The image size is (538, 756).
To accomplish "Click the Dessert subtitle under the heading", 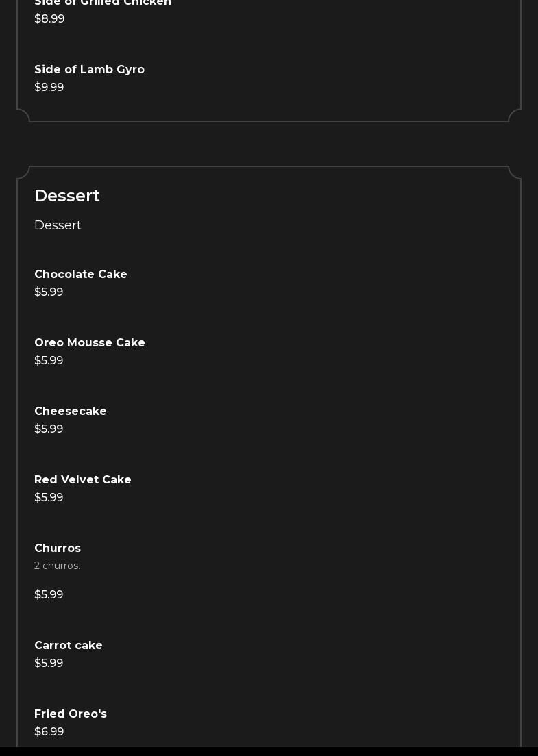I will click(58, 225).
